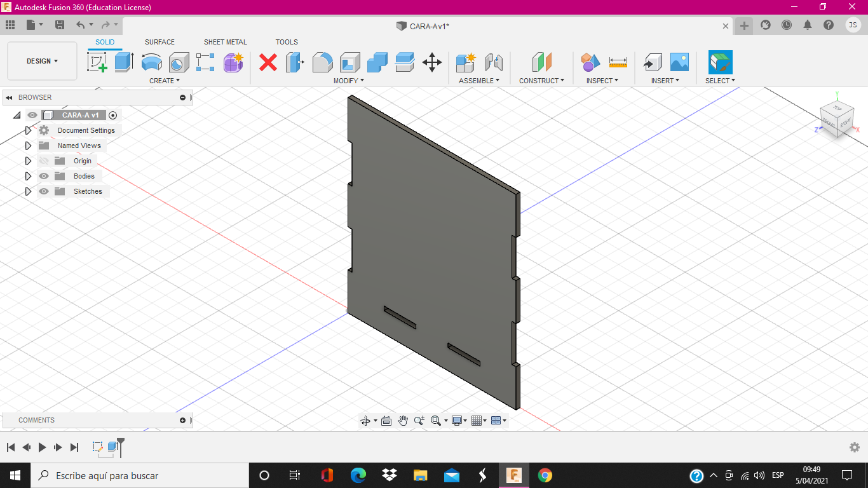Image resolution: width=868 pixels, height=488 pixels.
Task: Toggle visibility of Origin folder
Action: [44, 161]
